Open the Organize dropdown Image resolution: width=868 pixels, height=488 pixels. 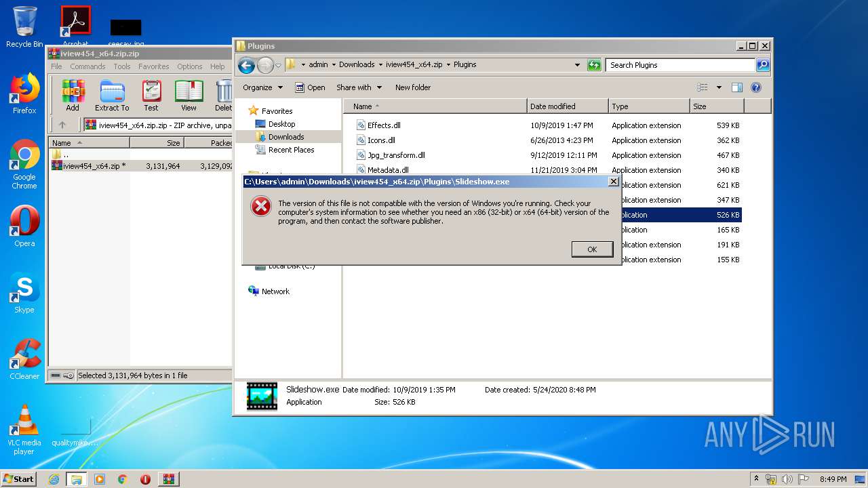coord(262,87)
